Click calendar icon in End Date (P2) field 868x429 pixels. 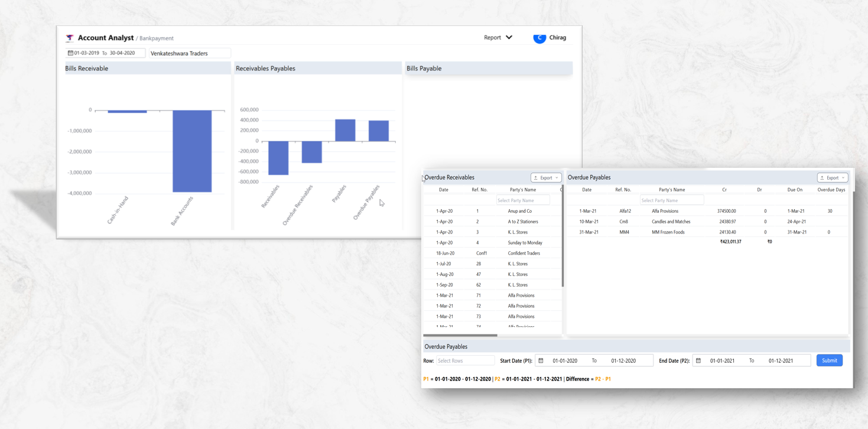698,360
